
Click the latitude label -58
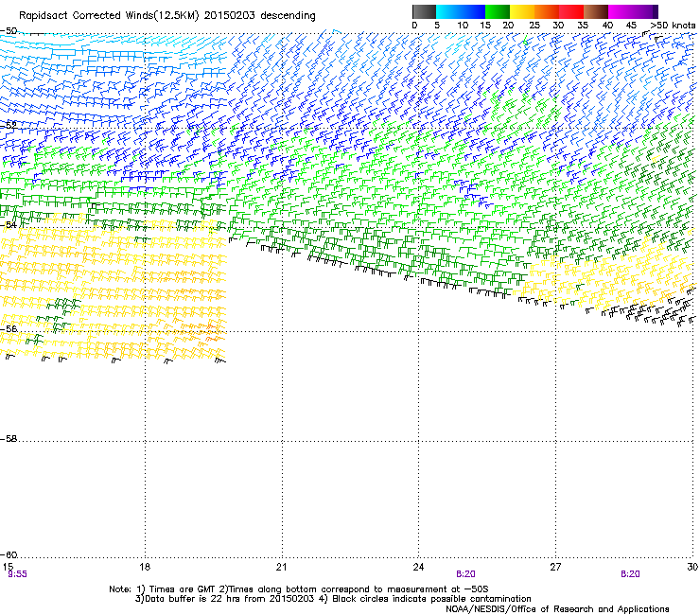coord(9,439)
